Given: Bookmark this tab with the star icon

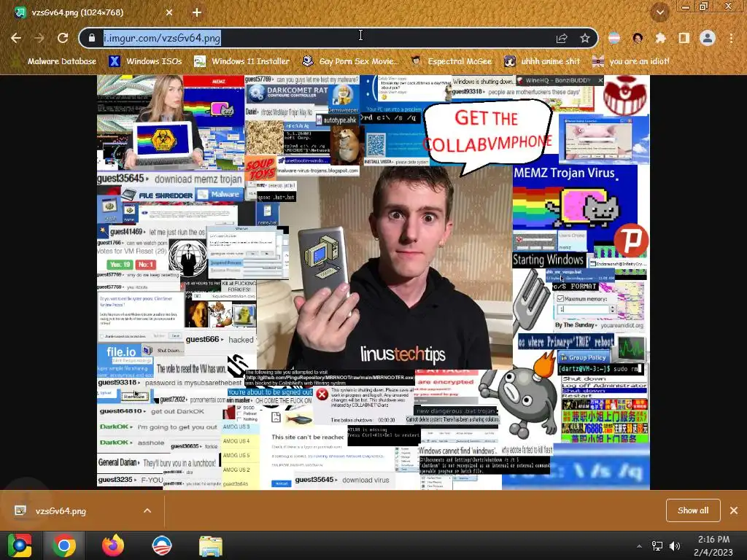Looking at the screenshot, I should (x=585, y=38).
